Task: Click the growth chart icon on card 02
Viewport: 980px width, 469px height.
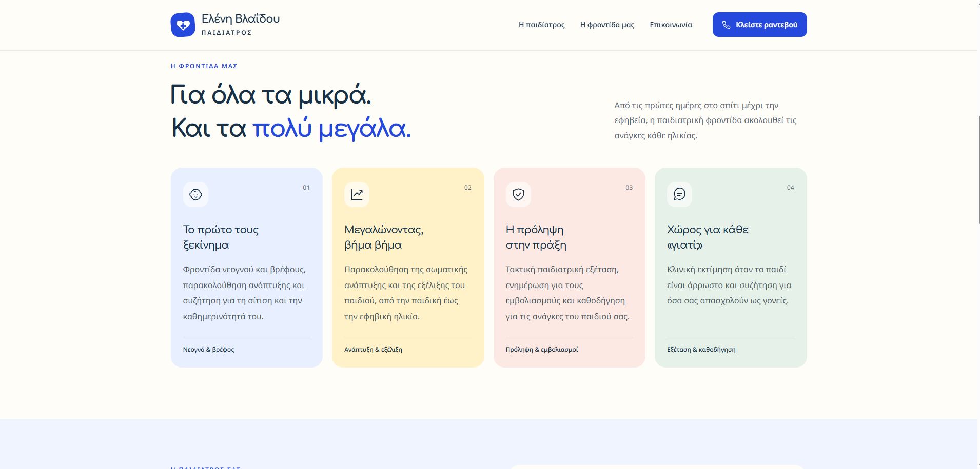Action: click(x=357, y=194)
